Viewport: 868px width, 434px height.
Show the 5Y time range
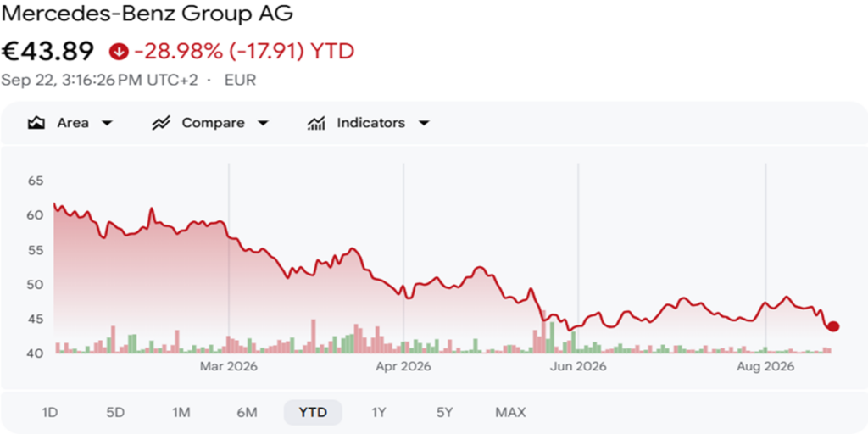[444, 413]
